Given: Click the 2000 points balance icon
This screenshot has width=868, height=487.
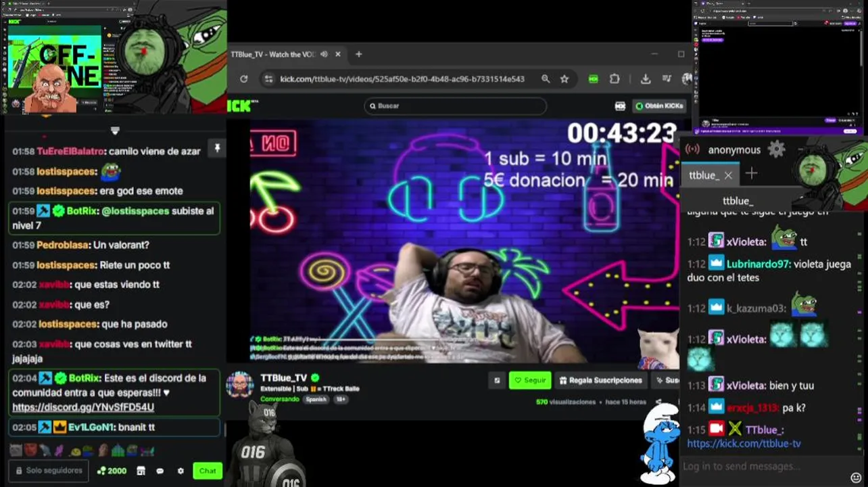Looking at the screenshot, I should click(x=112, y=471).
